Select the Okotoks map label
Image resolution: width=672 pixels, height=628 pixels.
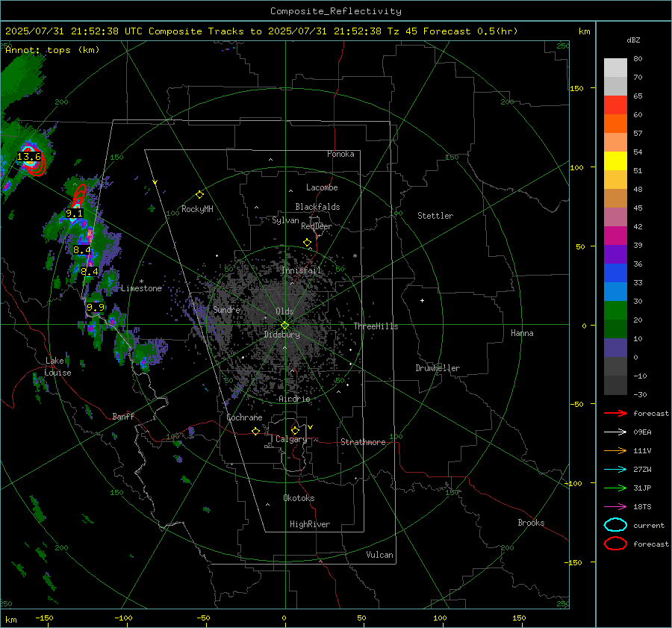(299, 498)
